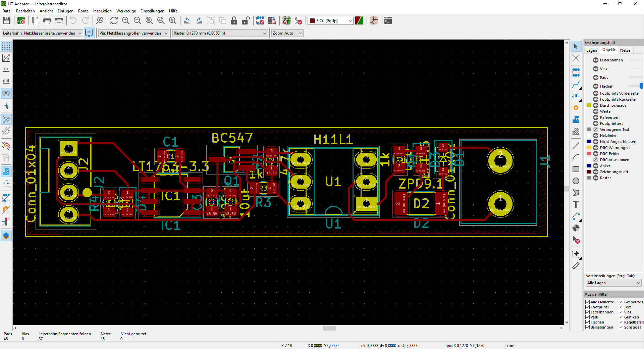Toggle visibility of Leiterbahnen
The width and height of the screenshot is (644, 349).
point(596,60)
